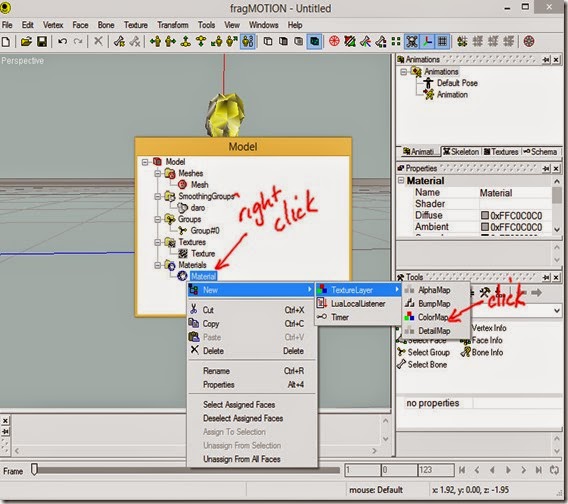This screenshot has height=504, width=568.
Task: Click the Frame slider handle
Action: click(34, 470)
